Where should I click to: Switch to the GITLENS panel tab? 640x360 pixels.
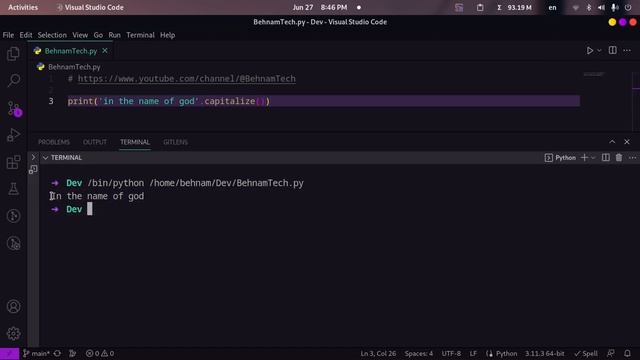point(176,142)
